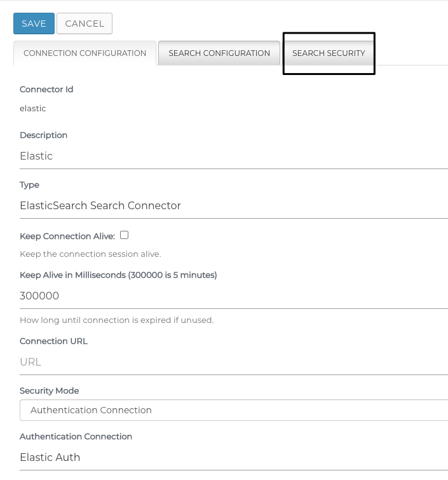
Task: Click the Connection URL label
Action: click(x=53, y=341)
